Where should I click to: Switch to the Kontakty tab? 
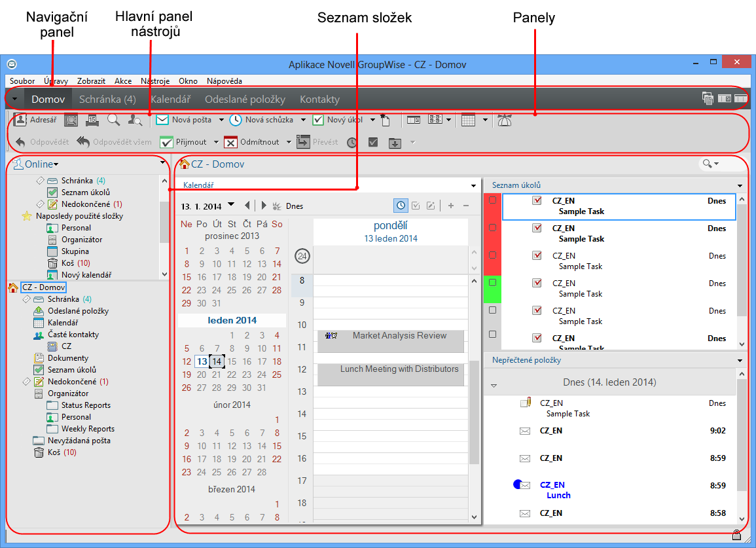(319, 99)
